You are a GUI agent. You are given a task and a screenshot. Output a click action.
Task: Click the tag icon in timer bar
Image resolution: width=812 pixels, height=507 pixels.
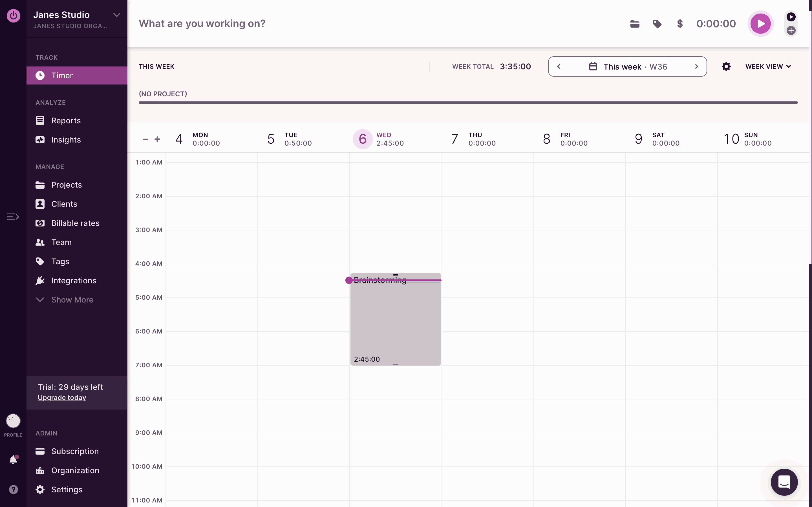pyautogui.click(x=657, y=24)
